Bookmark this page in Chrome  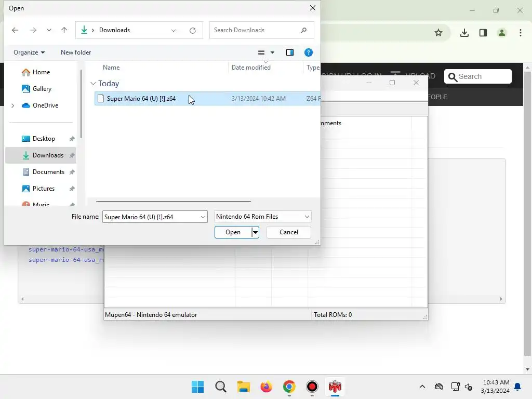pyautogui.click(x=438, y=33)
